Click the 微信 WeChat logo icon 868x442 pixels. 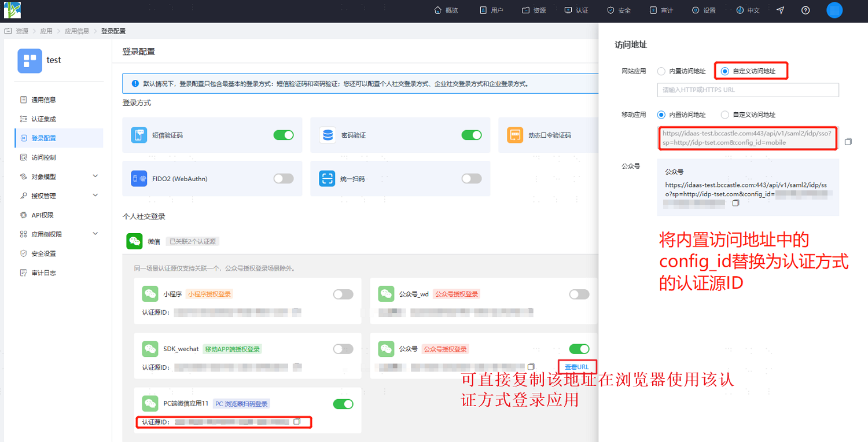134,241
